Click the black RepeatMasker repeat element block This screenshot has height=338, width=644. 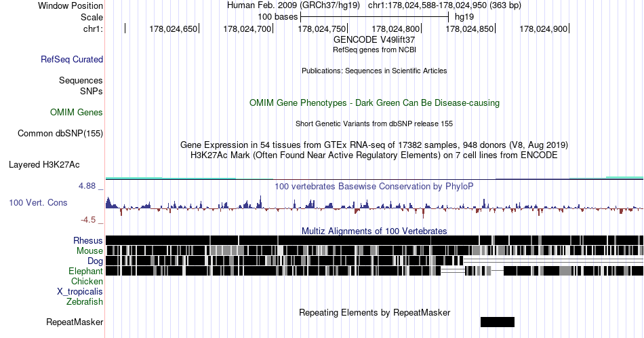pos(498,322)
